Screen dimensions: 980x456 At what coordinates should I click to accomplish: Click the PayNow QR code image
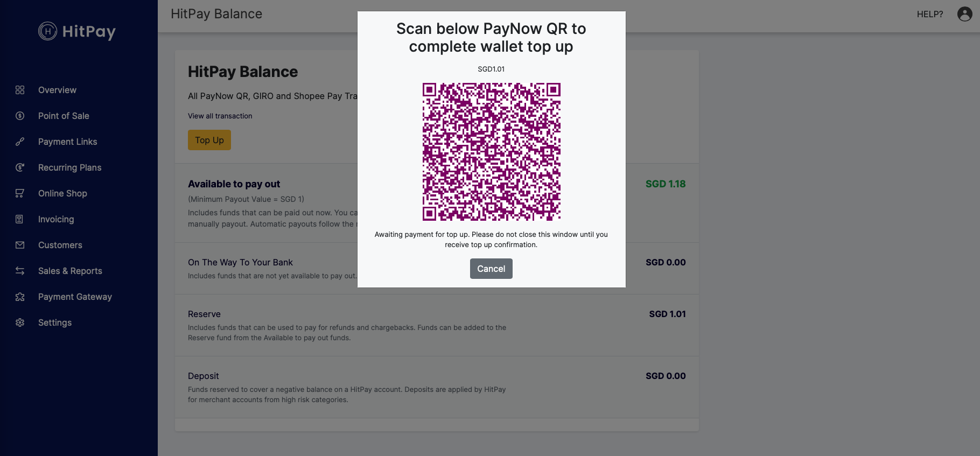(x=491, y=152)
